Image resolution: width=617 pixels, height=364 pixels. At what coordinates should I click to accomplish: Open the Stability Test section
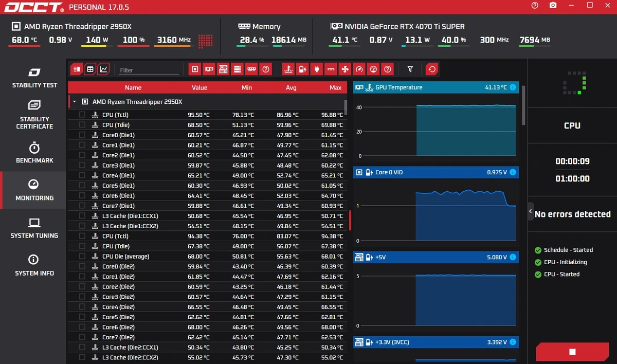click(34, 78)
